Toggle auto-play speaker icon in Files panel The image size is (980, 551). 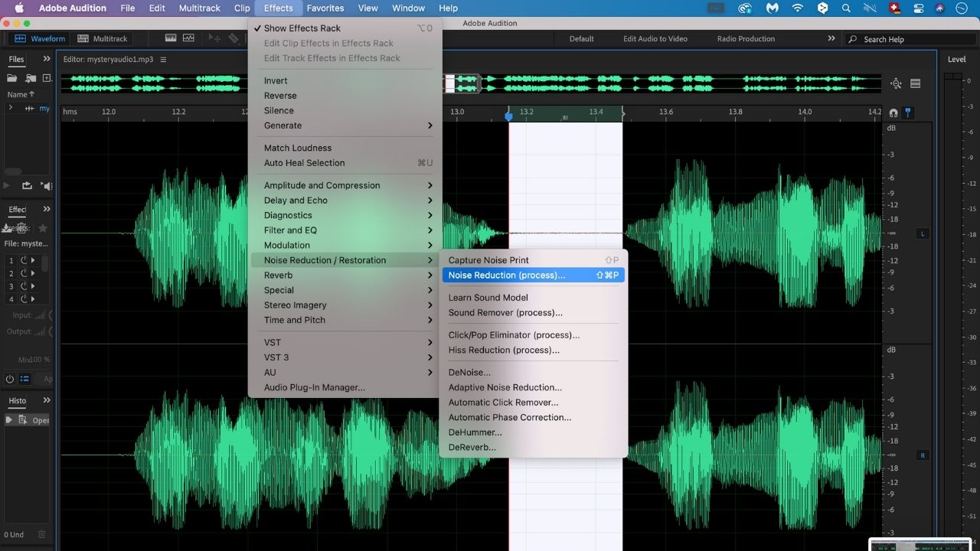(47, 185)
